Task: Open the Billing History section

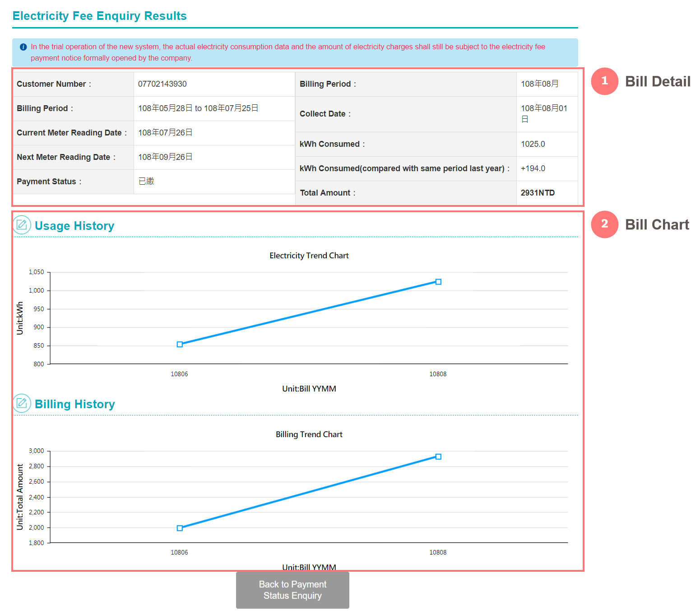Action: 75,404
